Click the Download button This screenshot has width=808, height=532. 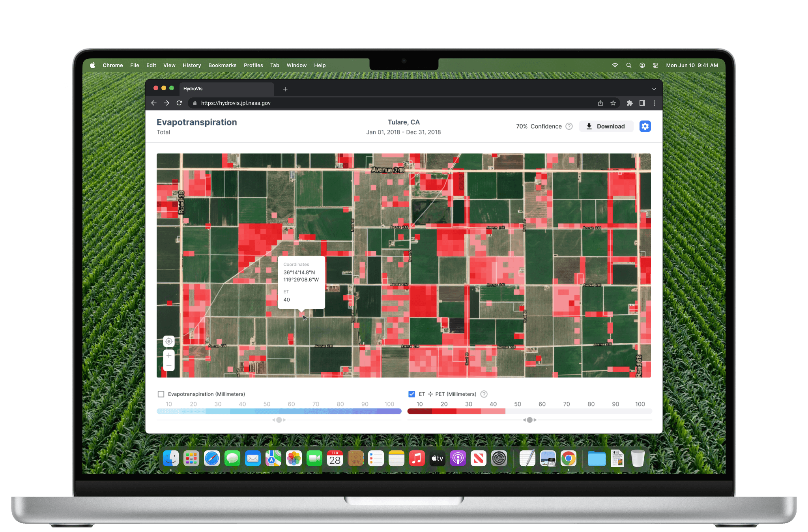pyautogui.click(x=606, y=126)
